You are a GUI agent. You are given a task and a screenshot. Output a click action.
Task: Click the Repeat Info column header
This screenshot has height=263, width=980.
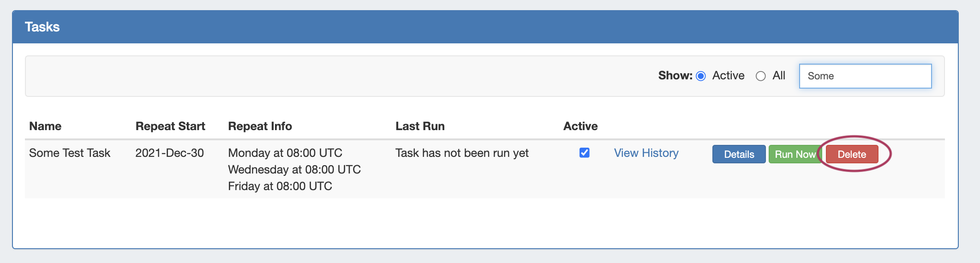pyautogui.click(x=260, y=126)
